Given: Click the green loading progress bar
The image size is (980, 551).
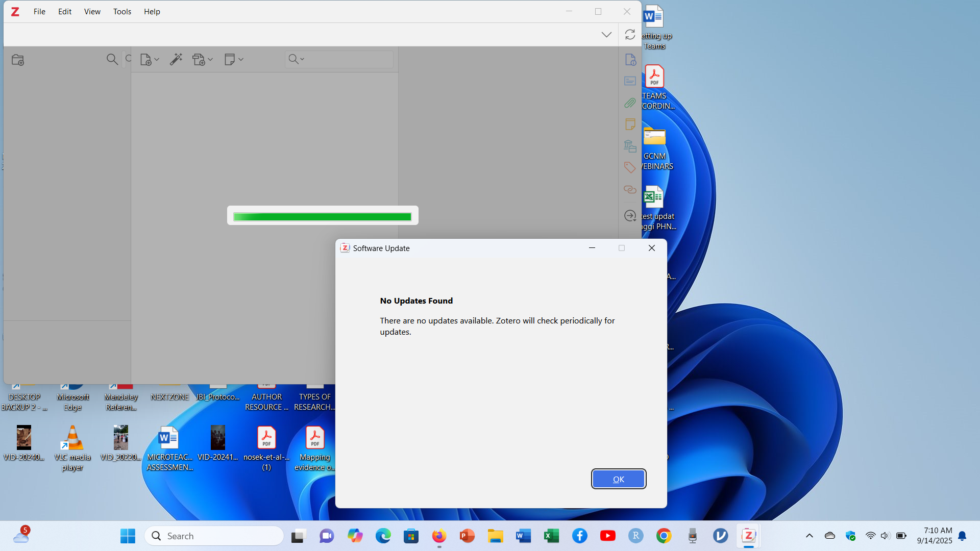Looking at the screenshot, I should (323, 217).
